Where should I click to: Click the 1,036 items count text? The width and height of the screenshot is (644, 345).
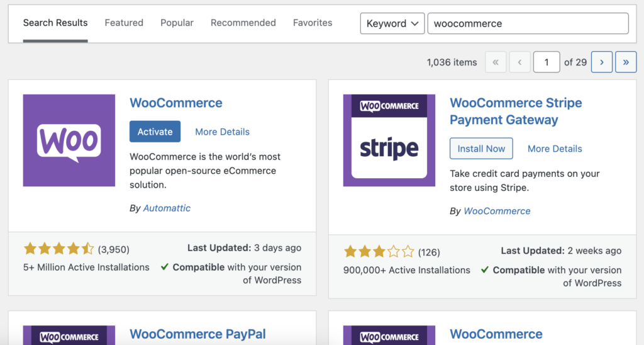[x=452, y=62]
